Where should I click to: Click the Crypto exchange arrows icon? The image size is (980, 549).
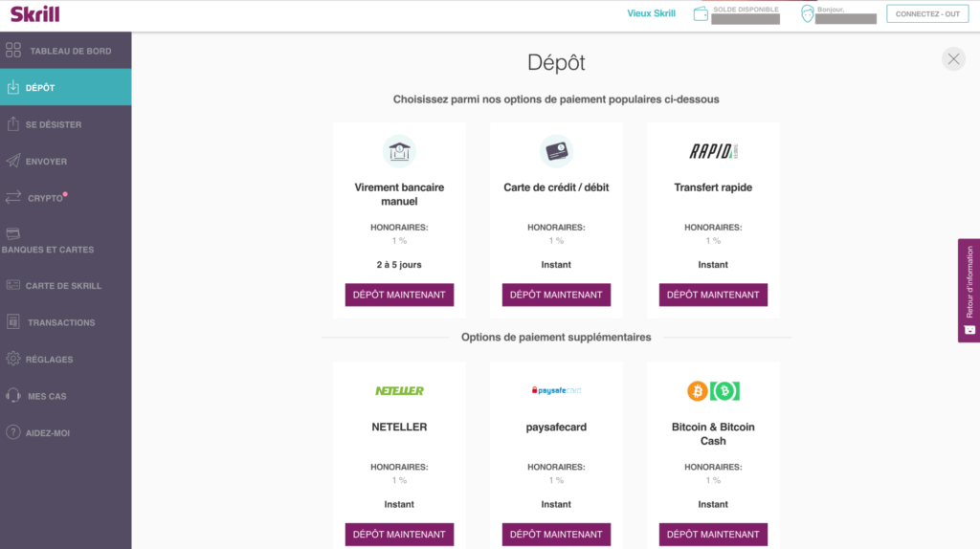pos(13,197)
